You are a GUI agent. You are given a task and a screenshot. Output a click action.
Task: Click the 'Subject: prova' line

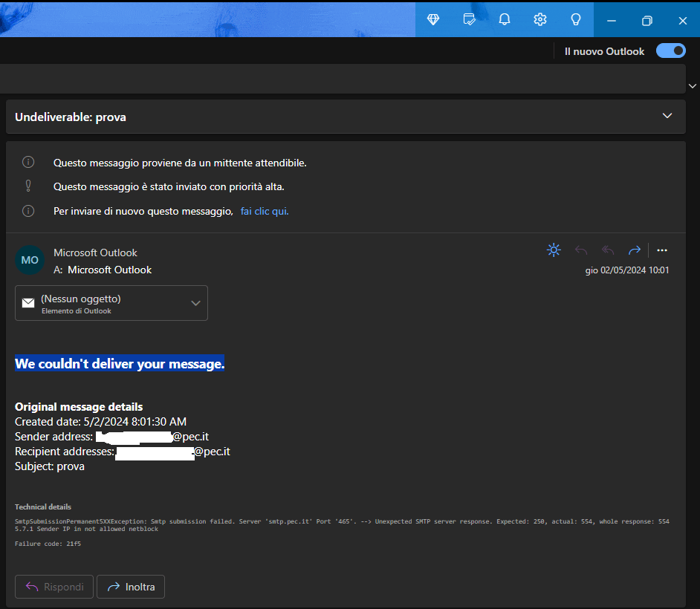pos(50,466)
